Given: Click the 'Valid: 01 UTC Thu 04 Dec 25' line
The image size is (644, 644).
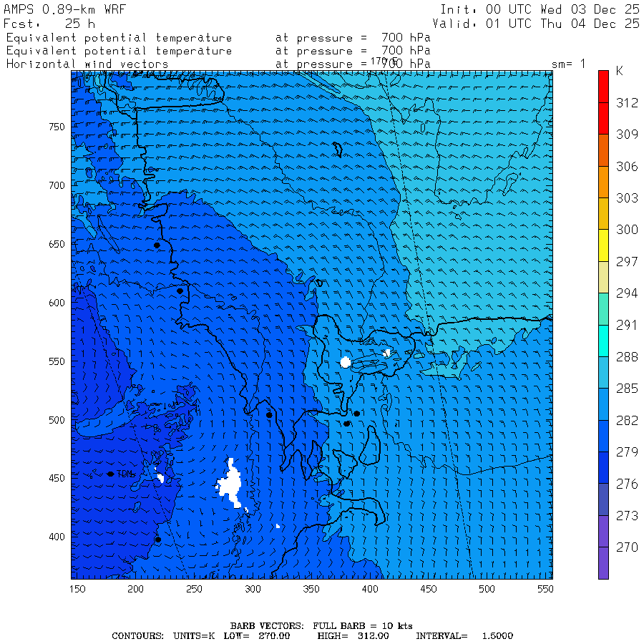Looking at the screenshot, I should point(536,24).
